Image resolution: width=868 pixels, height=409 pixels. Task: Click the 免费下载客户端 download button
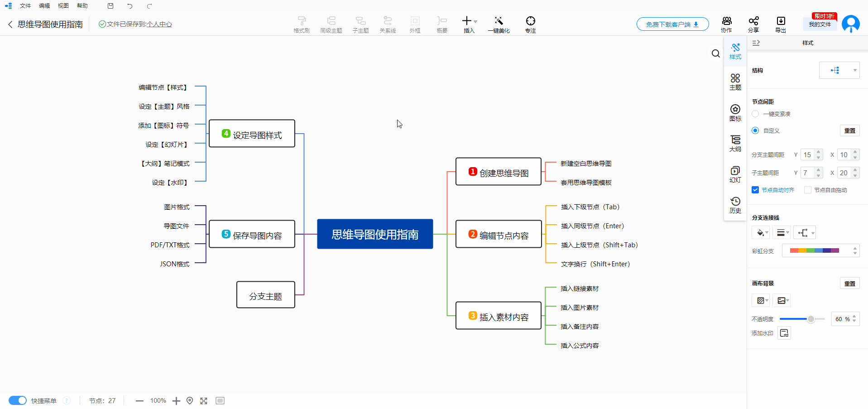672,24
